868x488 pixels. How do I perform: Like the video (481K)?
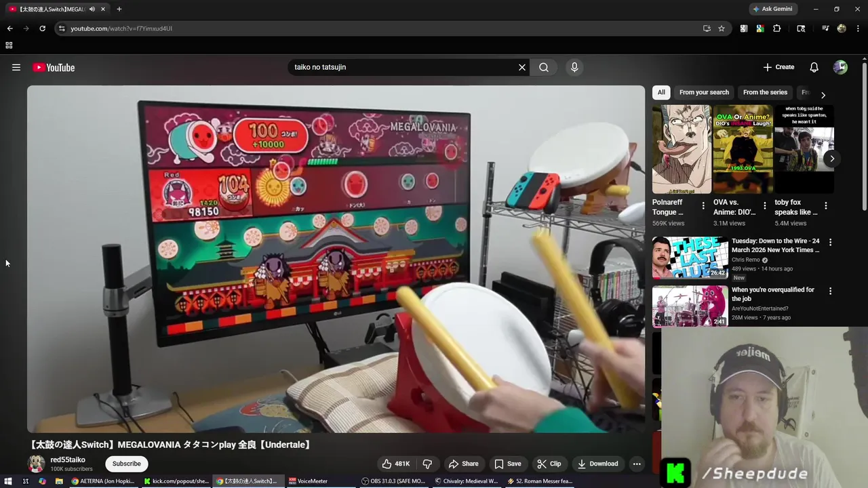click(x=396, y=464)
